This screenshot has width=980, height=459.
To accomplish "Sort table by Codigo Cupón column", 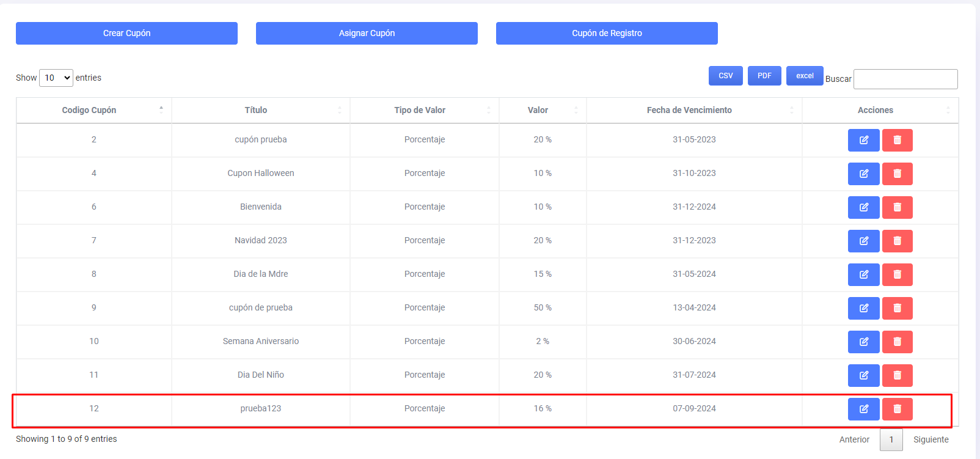I will (89, 110).
